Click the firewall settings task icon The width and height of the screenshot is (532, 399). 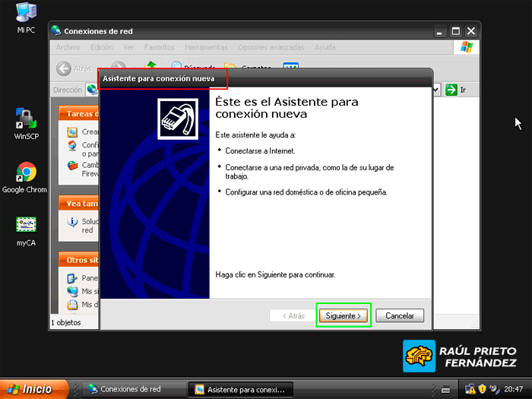click(72, 165)
